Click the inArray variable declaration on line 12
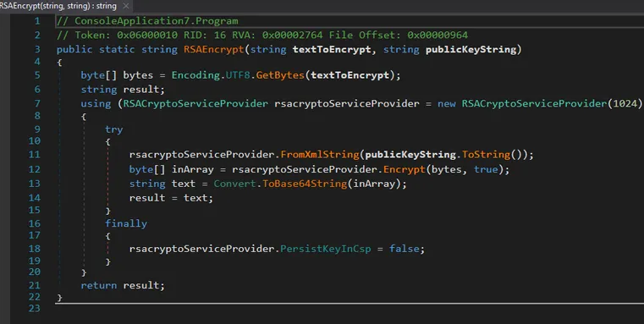The image size is (644, 324). 193,169
